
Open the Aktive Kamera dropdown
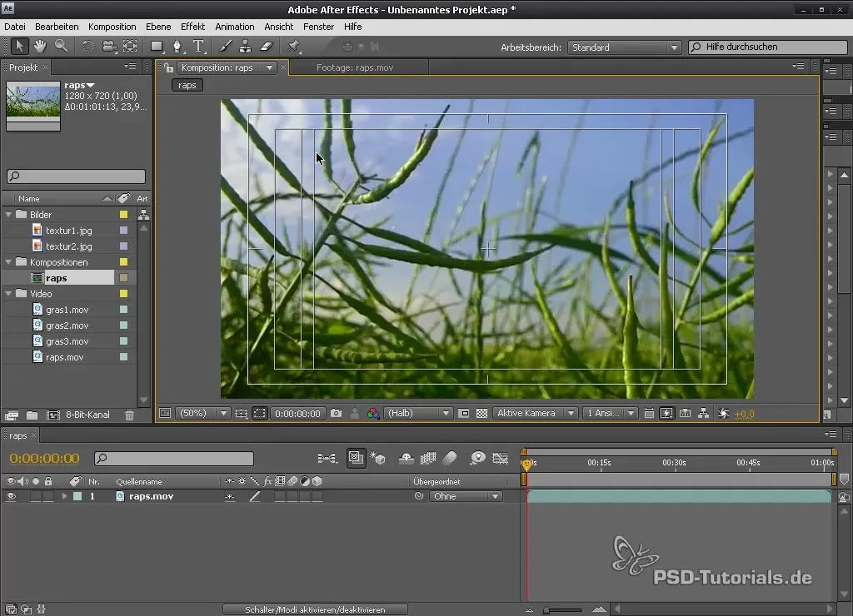point(535,413)
